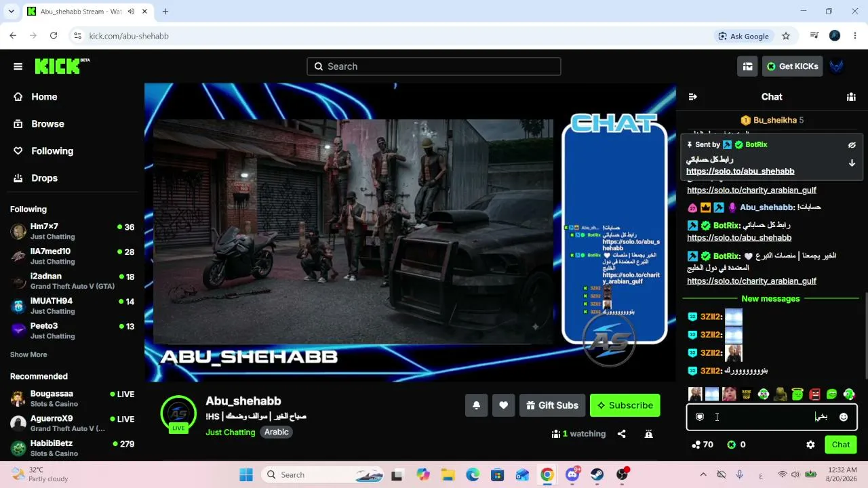Open the gift inventory icon beside Get KICKs
The width and height of the screenshot is (868, 488).
tap(747, 66)
